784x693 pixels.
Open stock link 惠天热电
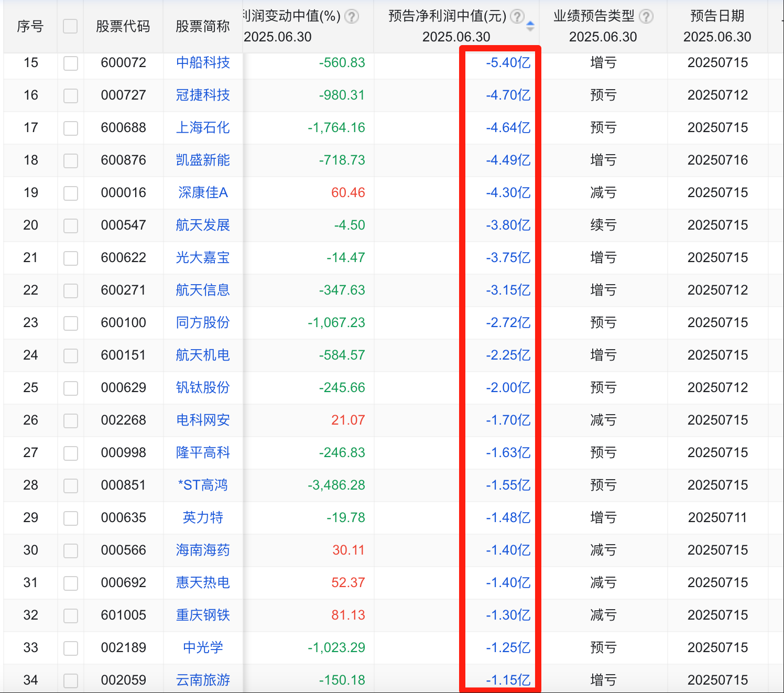tap(203, 582)
